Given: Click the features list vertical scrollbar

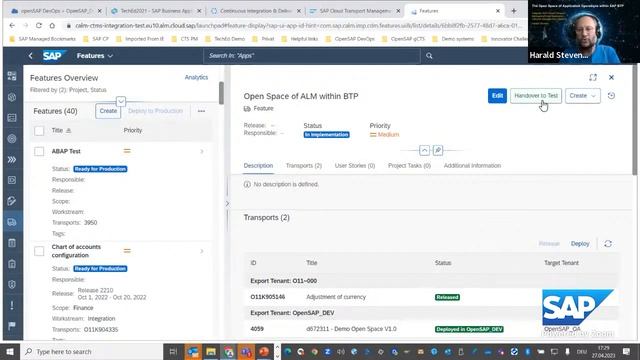Looking at the screenshot, I should pyautogui.click(x=221, y=93).
